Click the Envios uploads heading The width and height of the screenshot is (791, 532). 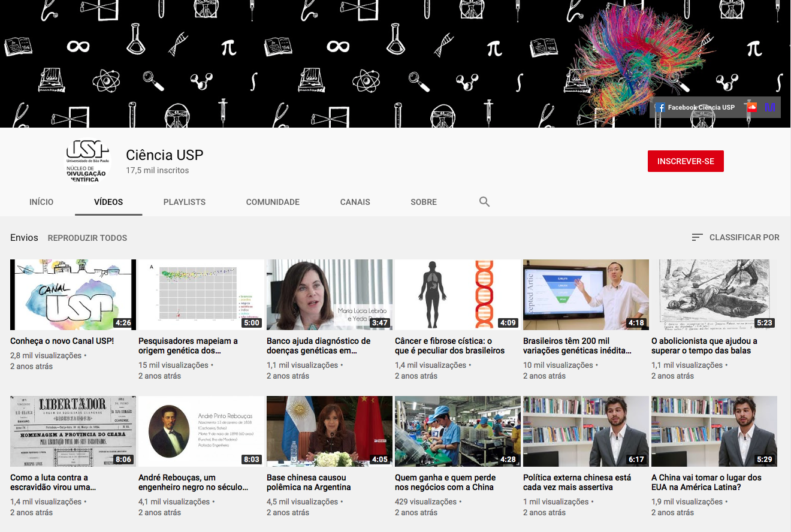pyautogui.click(x=24, y=238)
